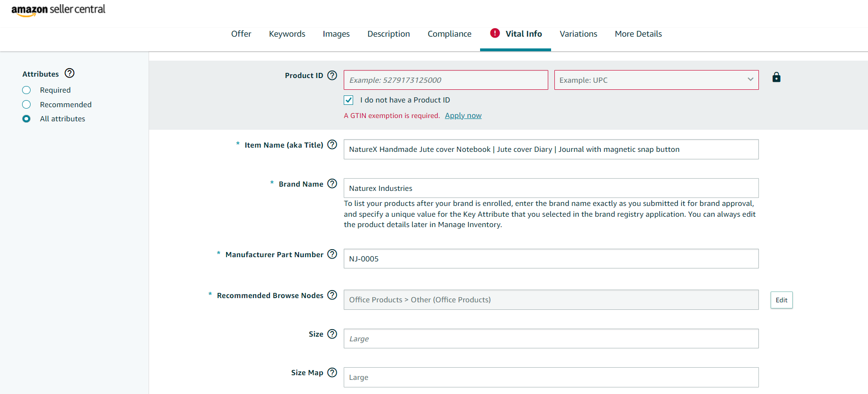Viewport: 868px width, 394px height.
Task: Select the All attributes radio button
Action: tap(26, 118)
